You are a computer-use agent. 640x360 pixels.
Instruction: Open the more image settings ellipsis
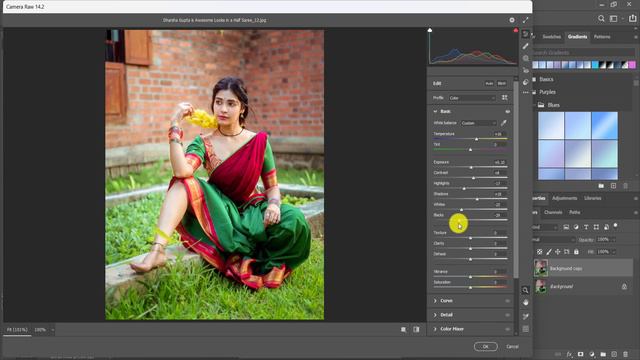[x=526, y=93]
